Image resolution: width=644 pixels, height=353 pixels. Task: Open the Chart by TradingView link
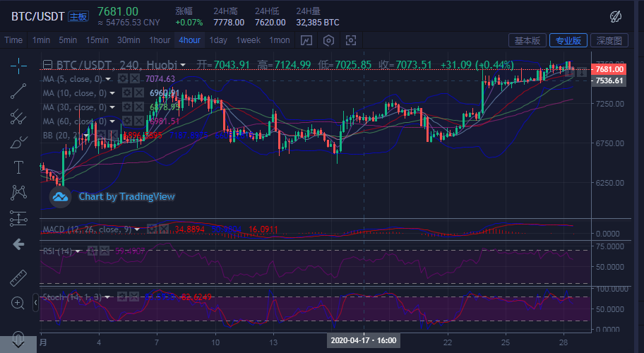coord(126,196)
